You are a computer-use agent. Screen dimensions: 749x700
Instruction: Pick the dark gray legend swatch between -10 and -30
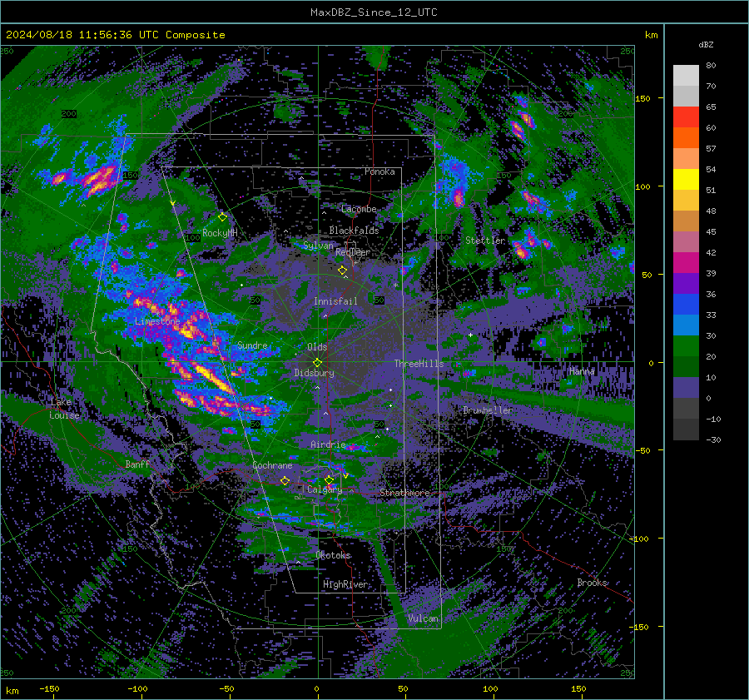click(686, 429)
